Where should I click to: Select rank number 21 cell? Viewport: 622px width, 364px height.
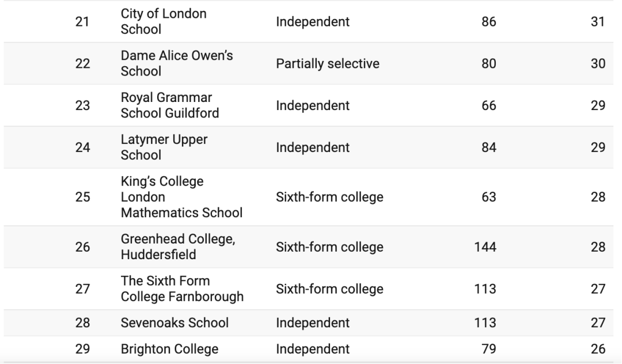83,22
